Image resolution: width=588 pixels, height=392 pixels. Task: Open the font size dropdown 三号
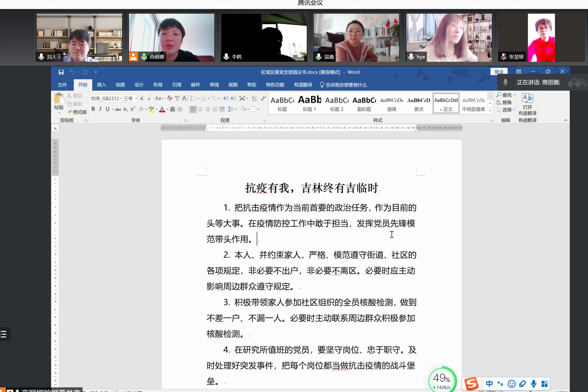tap(136, 98)
